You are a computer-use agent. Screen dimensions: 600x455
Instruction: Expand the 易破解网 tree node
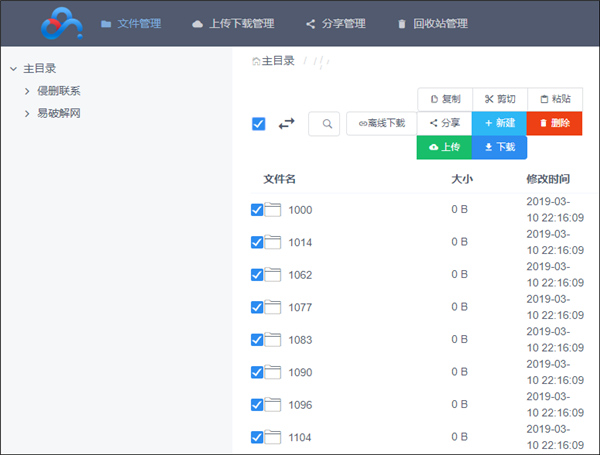(27, 114)
